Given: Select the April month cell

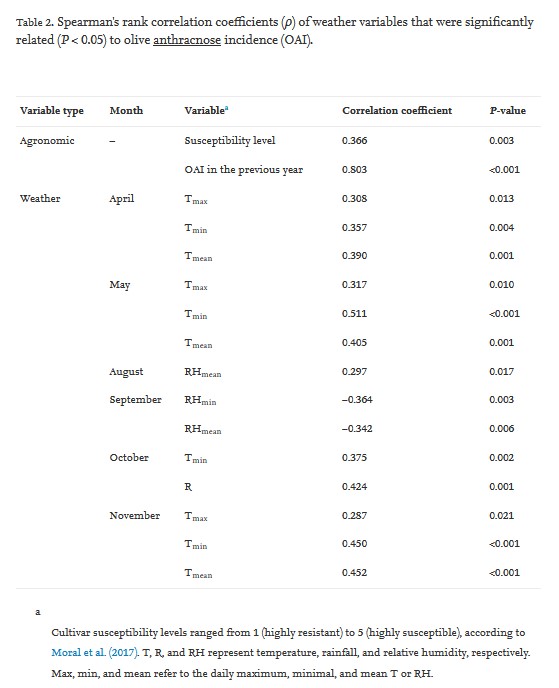Looking at the screenshot, I should tap(122, 199).
